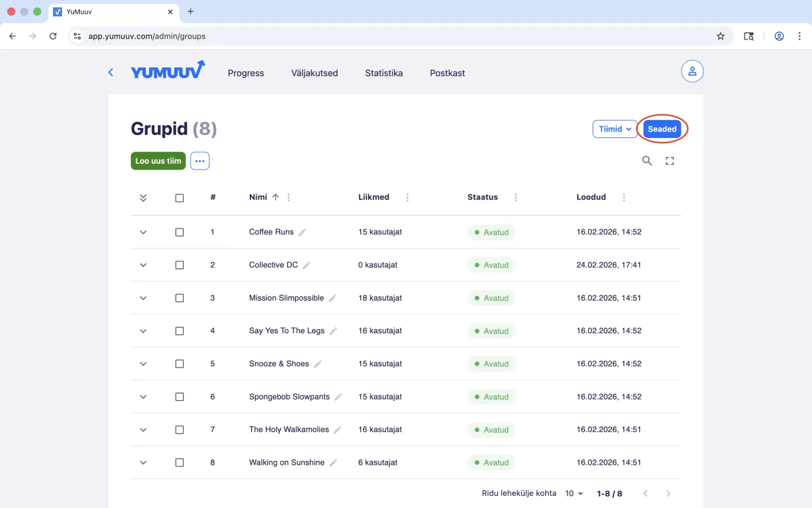Select the Coffee Runs row checkbox

180,232
